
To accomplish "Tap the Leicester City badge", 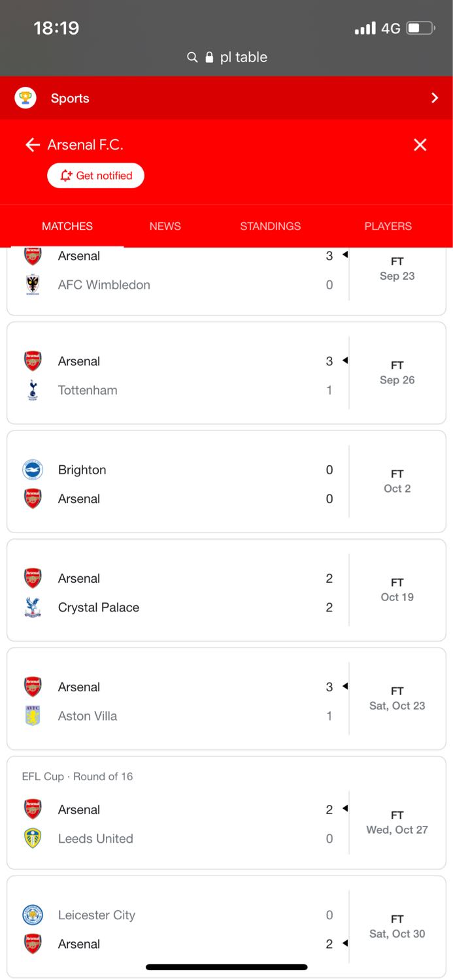I will (x=33, y=915).
